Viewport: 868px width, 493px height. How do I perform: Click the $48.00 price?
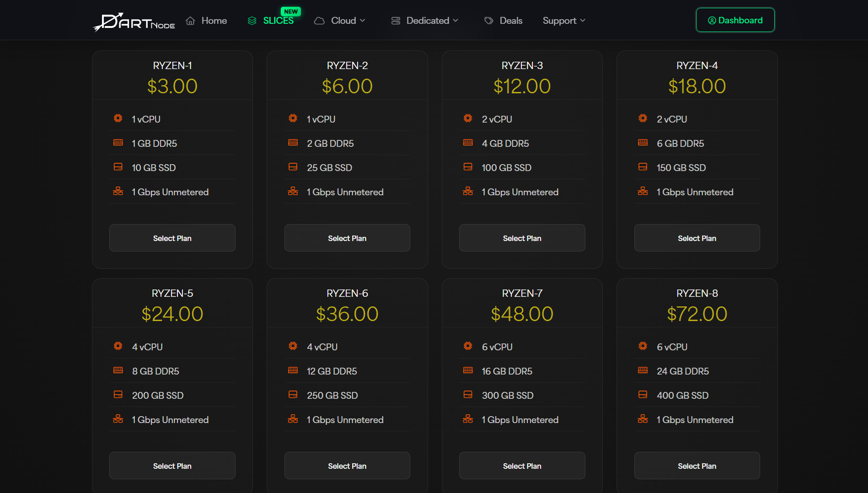[x=522, y=314]
